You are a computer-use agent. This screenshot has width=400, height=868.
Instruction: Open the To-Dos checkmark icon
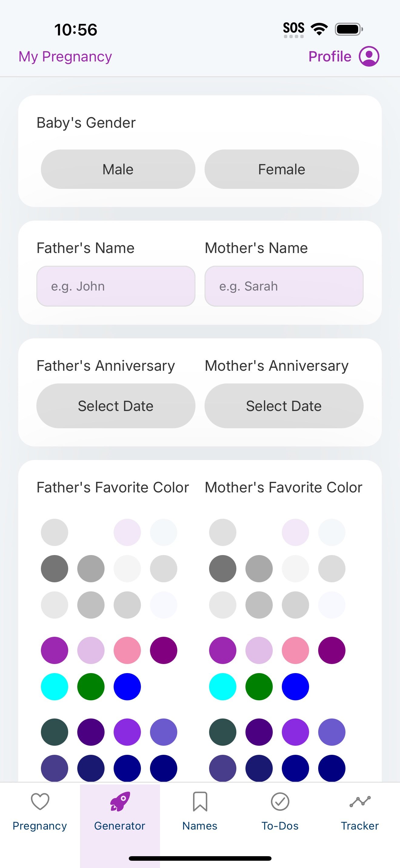coord(280,802)
